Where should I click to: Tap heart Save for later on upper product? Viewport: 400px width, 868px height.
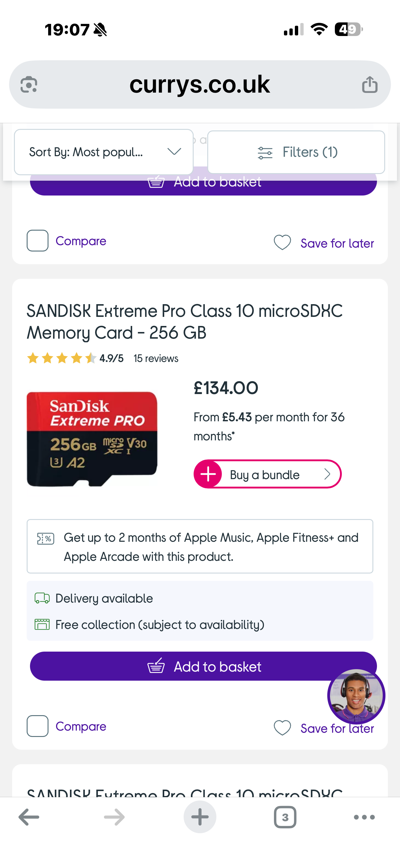(x=282, y=243)
